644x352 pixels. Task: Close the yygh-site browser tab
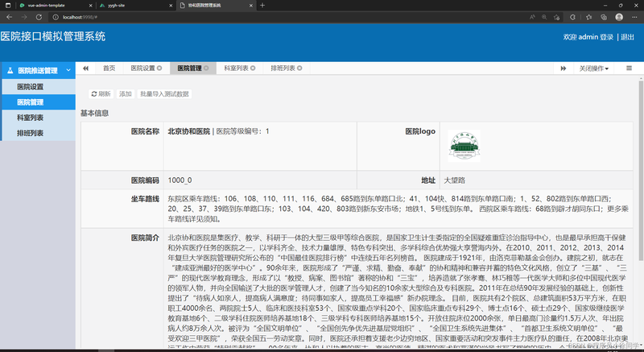(171, 6)
